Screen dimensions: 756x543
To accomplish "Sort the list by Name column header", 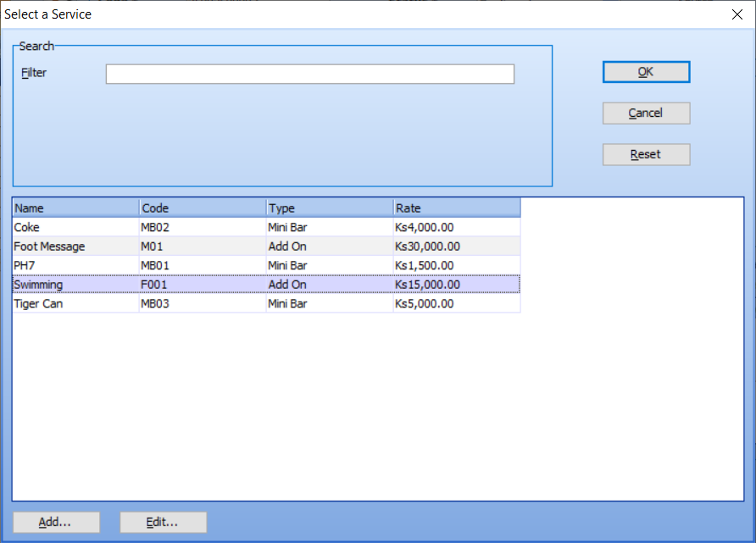I will 75,208.
